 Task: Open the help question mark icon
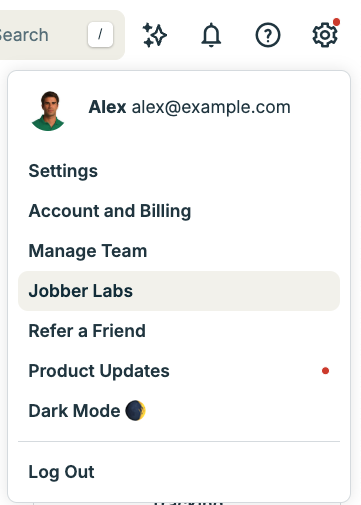(x=268, y=35)
